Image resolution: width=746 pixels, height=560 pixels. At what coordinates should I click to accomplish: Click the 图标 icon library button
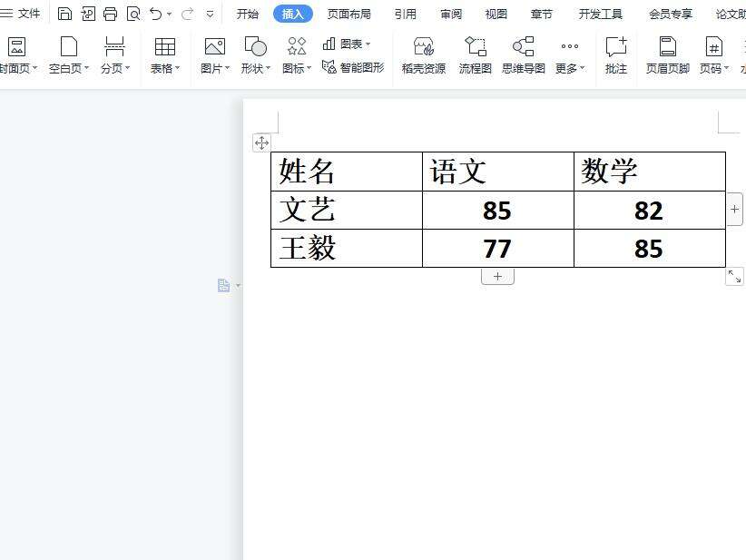[297, 46]
